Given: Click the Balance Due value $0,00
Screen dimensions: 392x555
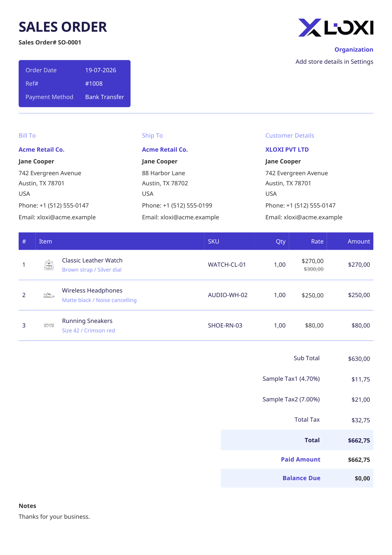Looking at the screenshot, I should point(362,478).
